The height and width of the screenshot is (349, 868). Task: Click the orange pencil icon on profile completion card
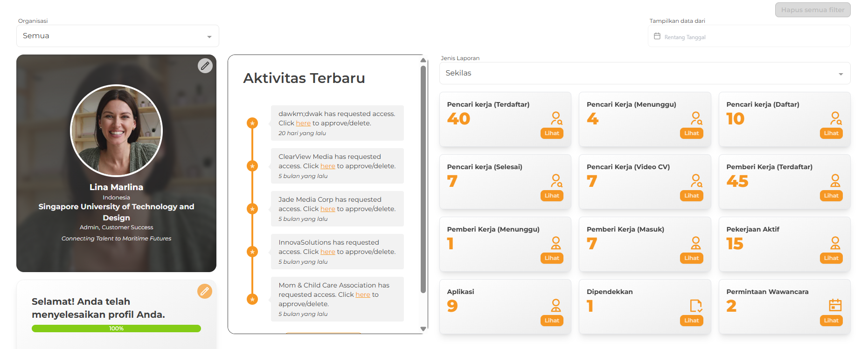[204, 291]
